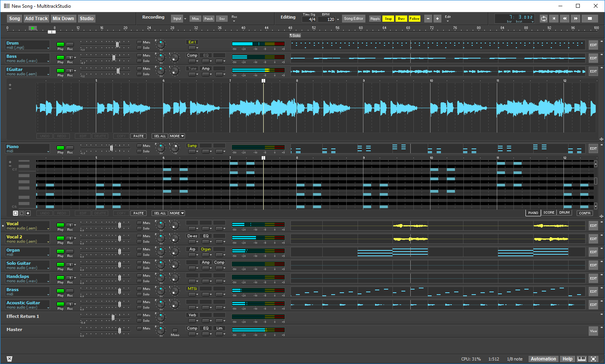
Task: Click the rewind transport button
Action: 565,19
